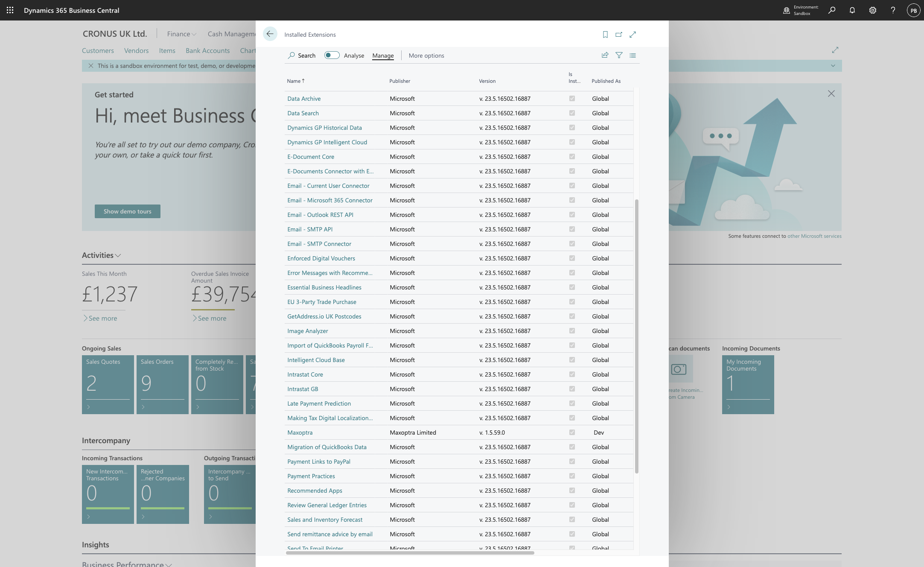Image resolution: width=924 pixels, height=567 pixels.
Task: Click the Search field in list toolbar
Action: 302,56
